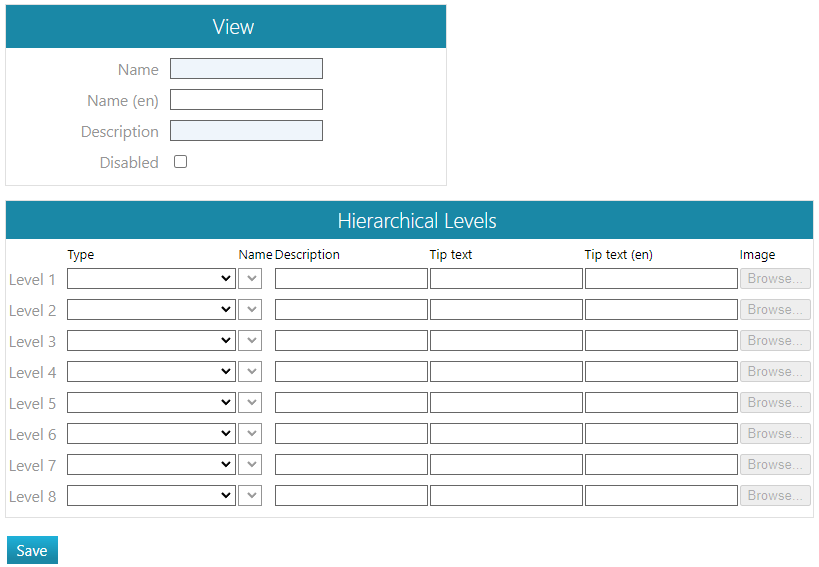Viewport: 819px width, 567px height.
Task: Open the Level 1 Type dropdown
Action: 151,279
